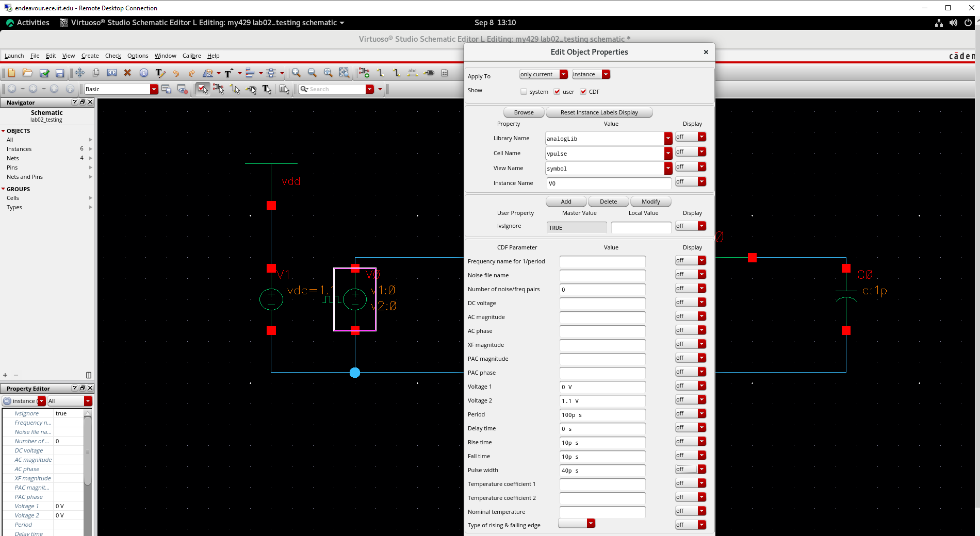Open the Properties info icon
980x536 pixels.
pos(144,73)
